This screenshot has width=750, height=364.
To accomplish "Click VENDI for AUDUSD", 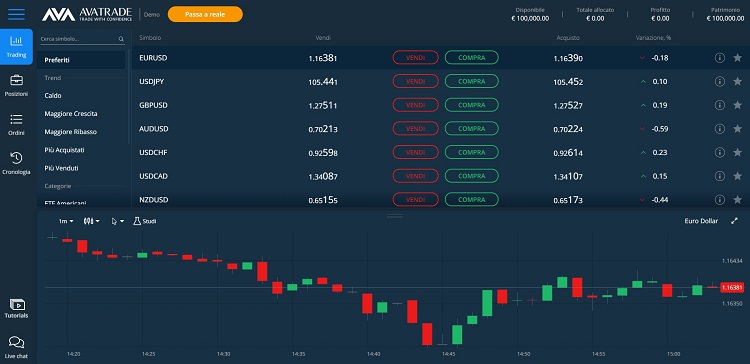I will click(x=416, y=129).
